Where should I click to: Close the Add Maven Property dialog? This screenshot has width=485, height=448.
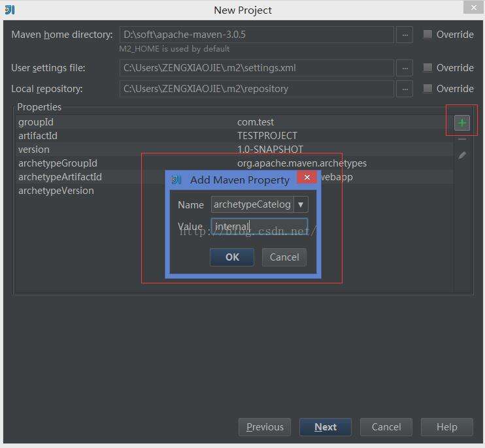tap(307, 178)
